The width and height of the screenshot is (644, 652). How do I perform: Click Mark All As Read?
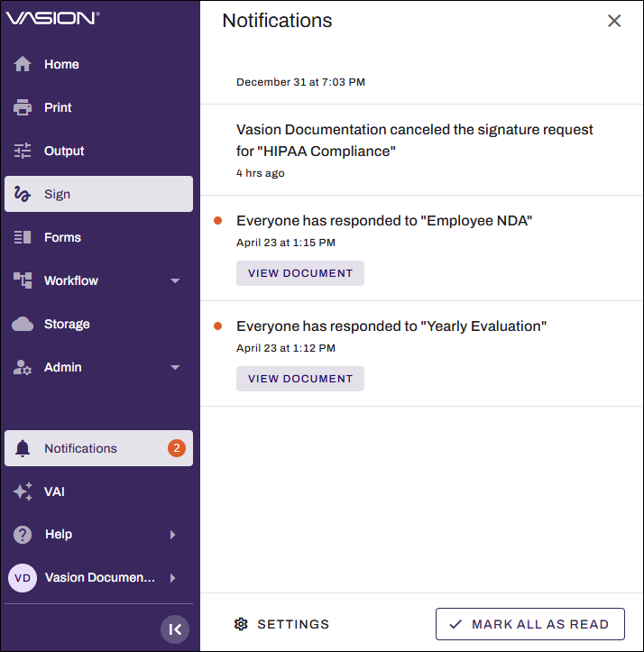[x=530, y=624]
